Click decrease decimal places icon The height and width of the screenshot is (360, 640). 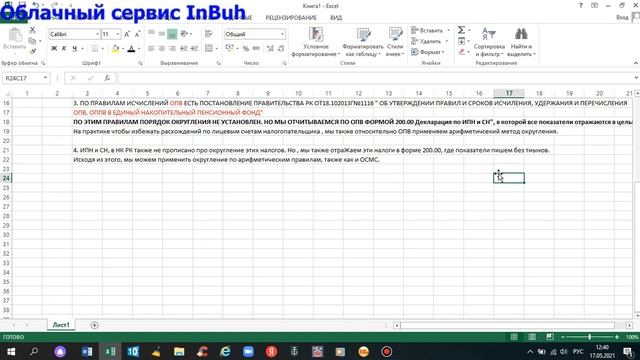pos(281,49)
